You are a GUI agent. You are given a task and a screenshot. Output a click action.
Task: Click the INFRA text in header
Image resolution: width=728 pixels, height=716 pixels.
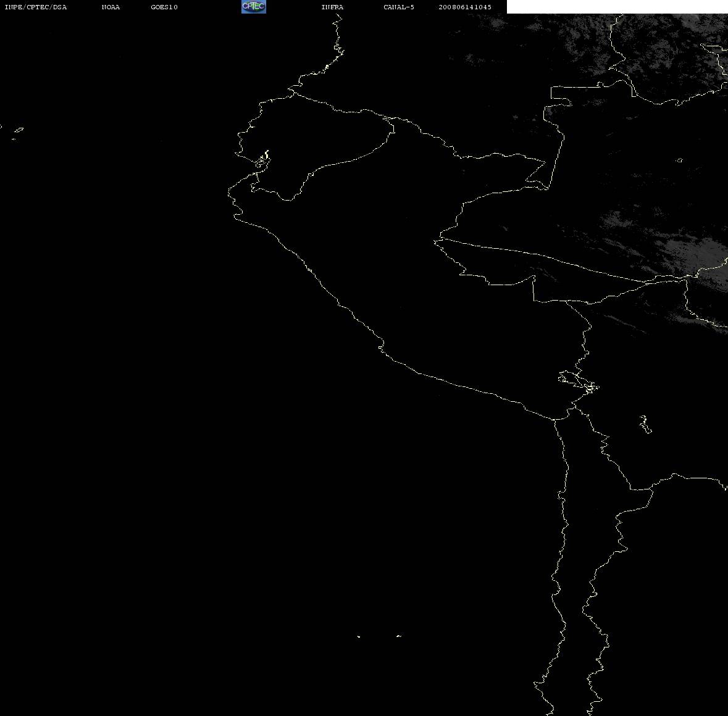332,7
